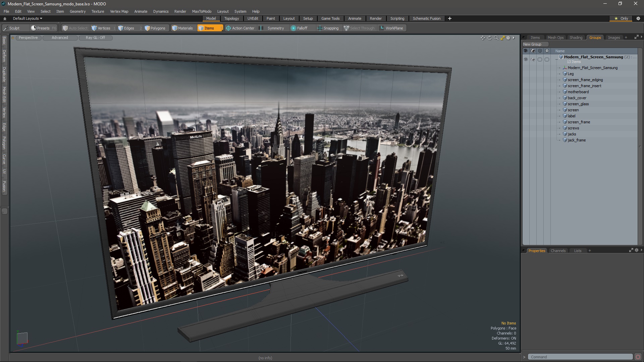Open Properties panel settings gear
This screenshot has width=644, height=362.
click(x=637, y=250)
